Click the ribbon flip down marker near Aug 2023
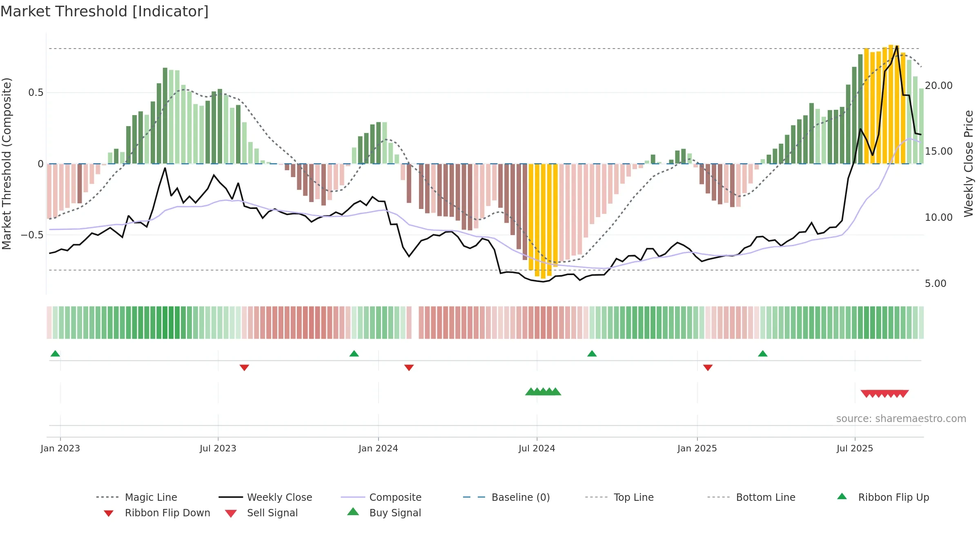Viewport: 980px width, 551px height. 244,368
